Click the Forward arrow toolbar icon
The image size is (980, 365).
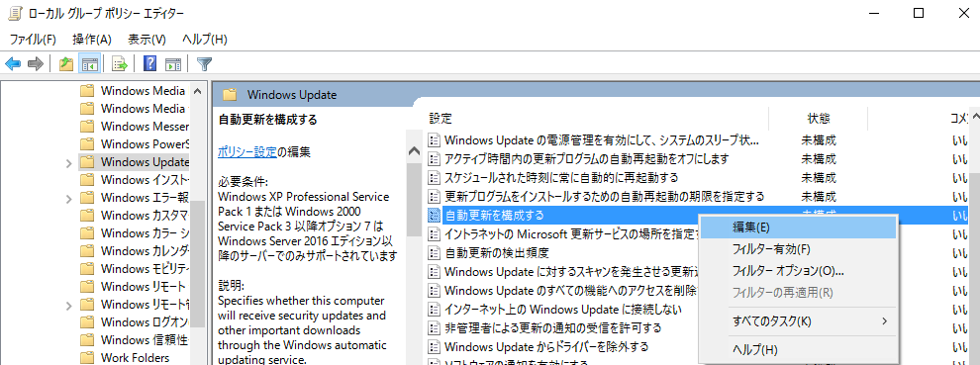tap(36, 63)
